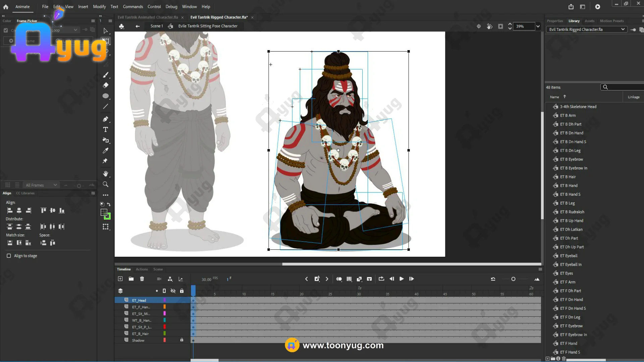Select the Zoom magnifier tool
Image resolution: width=644 pixels, height=362 pixels.
tap(105, 184)
